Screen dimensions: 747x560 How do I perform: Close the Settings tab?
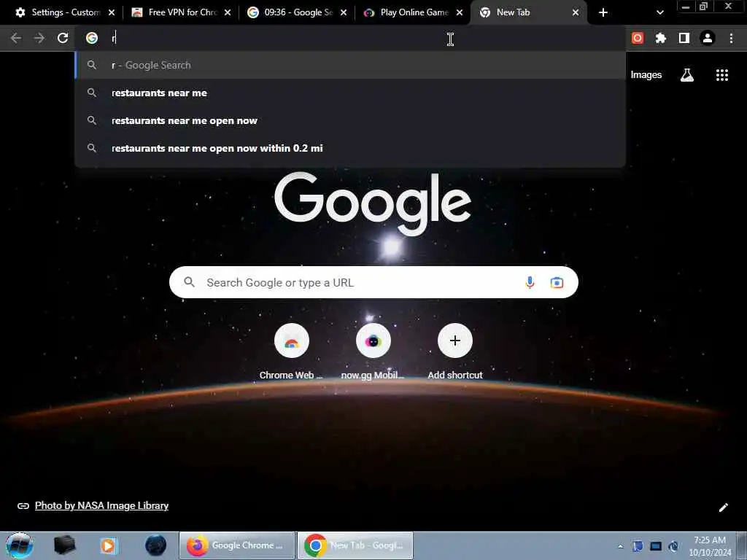[112, 12]
